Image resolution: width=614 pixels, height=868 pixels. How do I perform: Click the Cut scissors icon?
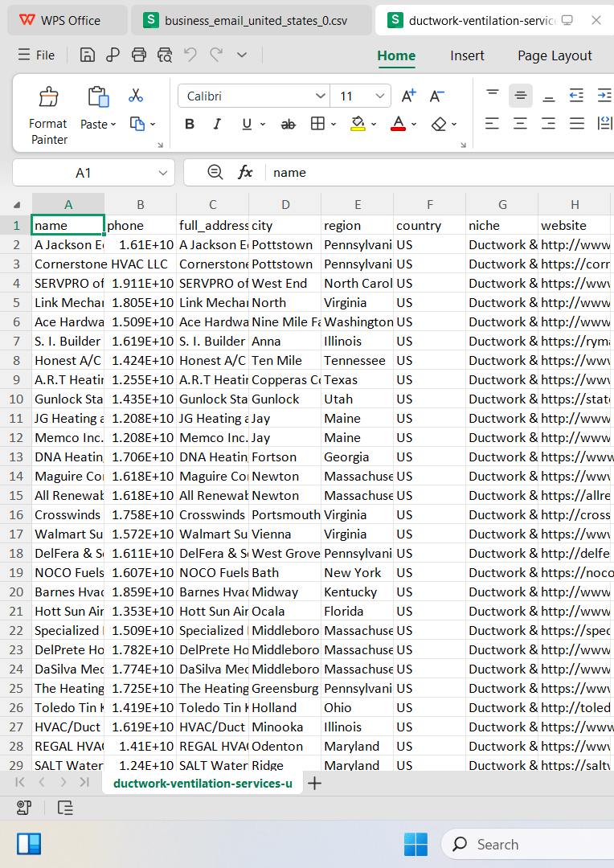pos(135,95)
